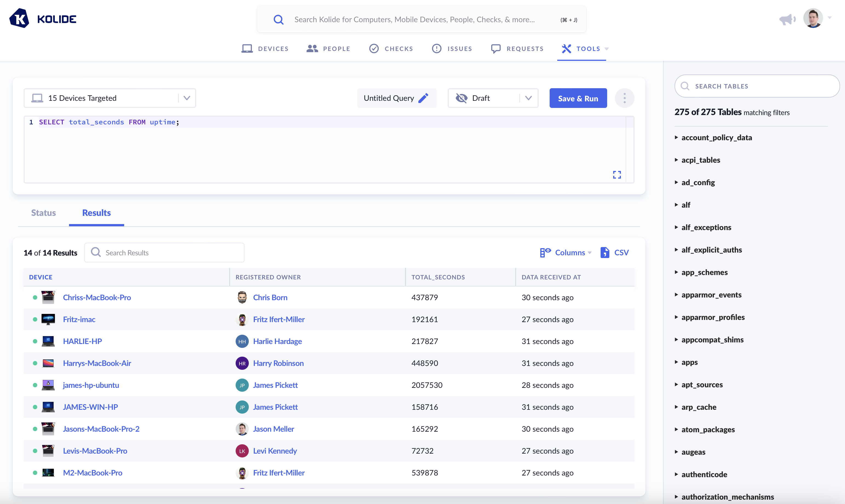Open the three-dot more options menu
Image resolution: width=845 pixels, height=504 pixels.
tap(624, 98)
